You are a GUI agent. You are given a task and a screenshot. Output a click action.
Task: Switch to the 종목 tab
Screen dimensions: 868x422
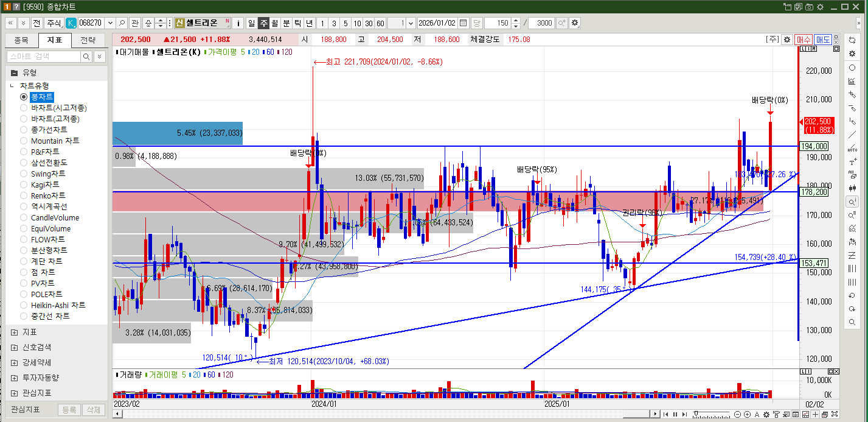click(21, 41)
